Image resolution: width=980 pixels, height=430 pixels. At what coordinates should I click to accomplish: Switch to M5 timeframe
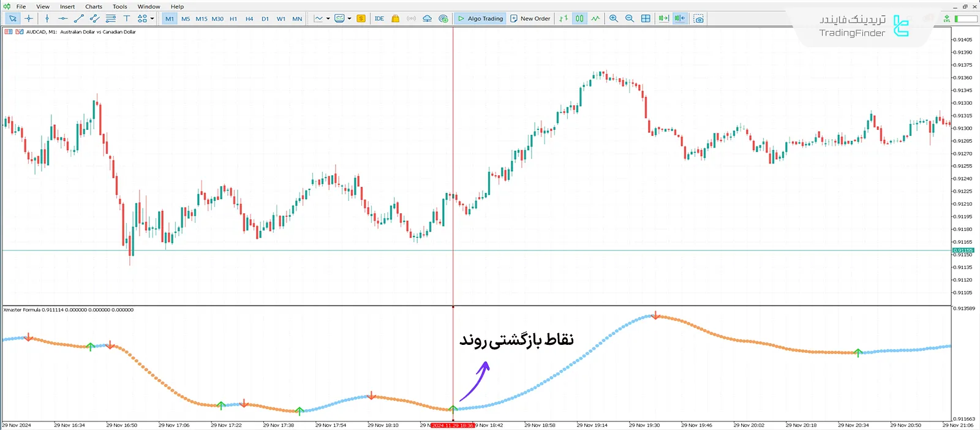(x=186, y=19)
